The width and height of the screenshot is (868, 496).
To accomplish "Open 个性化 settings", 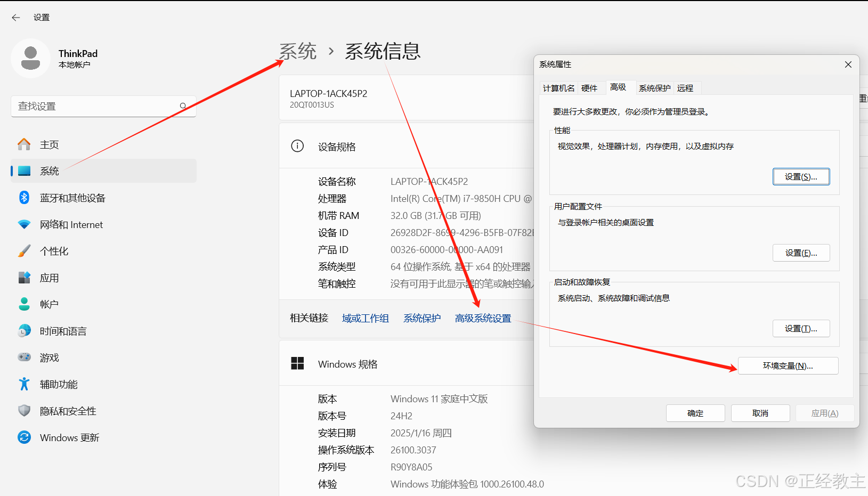I will (103, 251).
